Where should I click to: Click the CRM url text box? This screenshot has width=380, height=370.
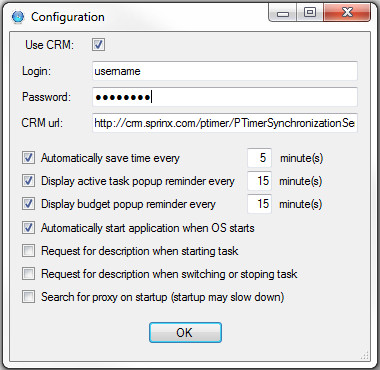click(x=225, y=123)
